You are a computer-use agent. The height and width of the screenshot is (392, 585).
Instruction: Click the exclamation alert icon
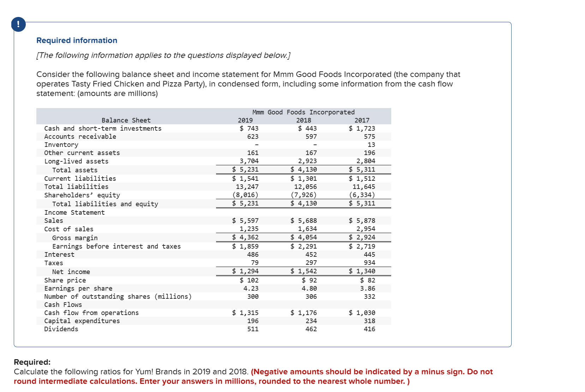pos(18,25)
